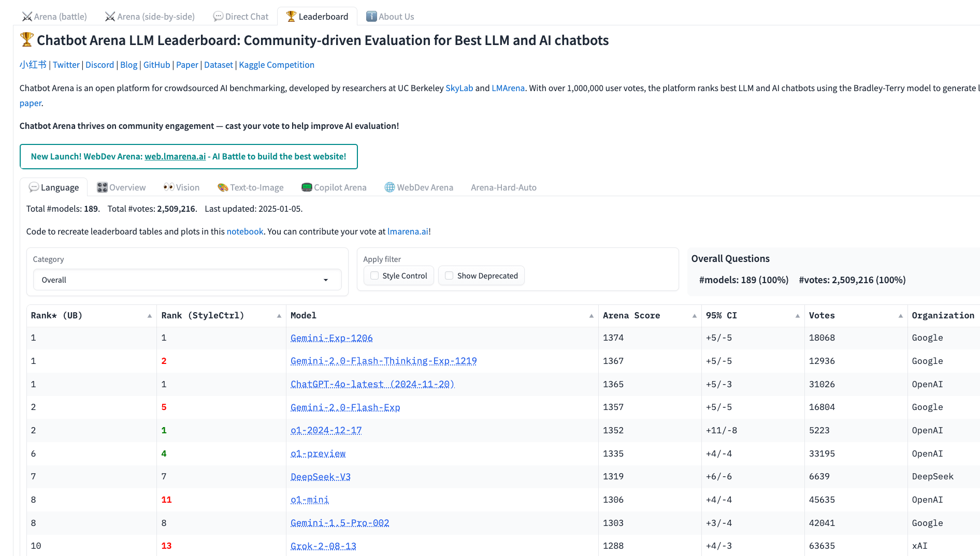
Task: Click the trophy icon on Leaderboard tab
Action: 291,17
